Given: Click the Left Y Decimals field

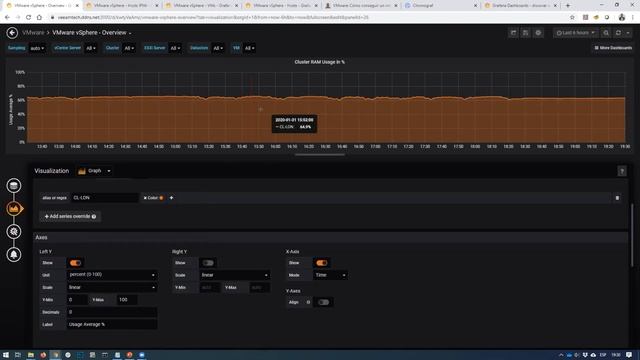Looking at the screenshot, I should tap(112, 312).
